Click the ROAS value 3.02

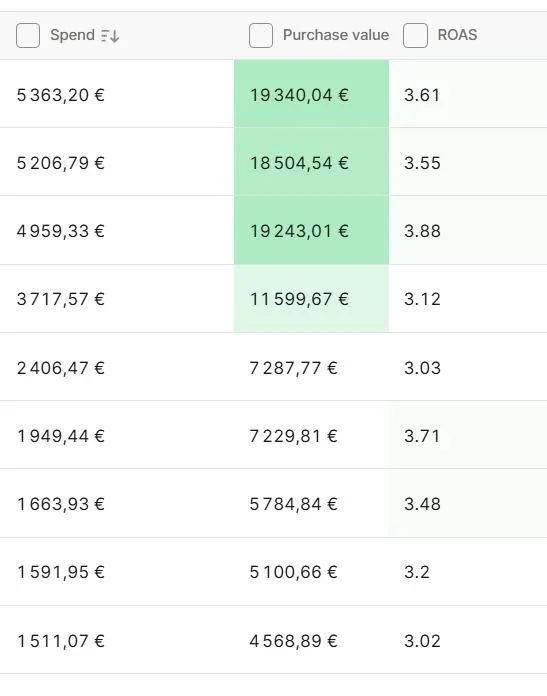[422, 641]
